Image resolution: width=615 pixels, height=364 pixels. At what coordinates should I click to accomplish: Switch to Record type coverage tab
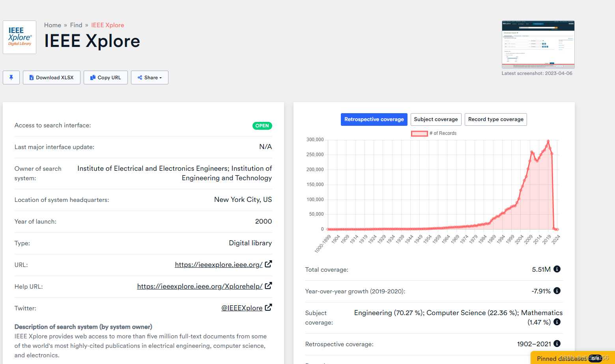(x=496, y=119)
